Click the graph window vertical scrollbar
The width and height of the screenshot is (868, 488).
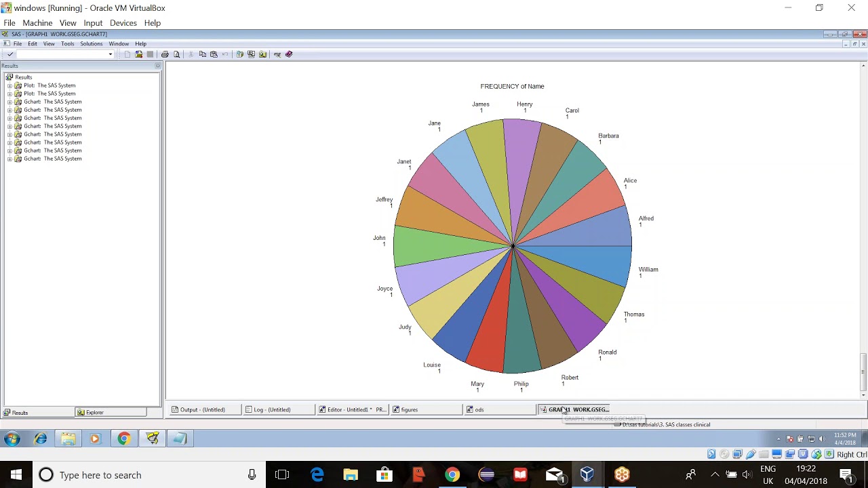(x=863, y=230)
